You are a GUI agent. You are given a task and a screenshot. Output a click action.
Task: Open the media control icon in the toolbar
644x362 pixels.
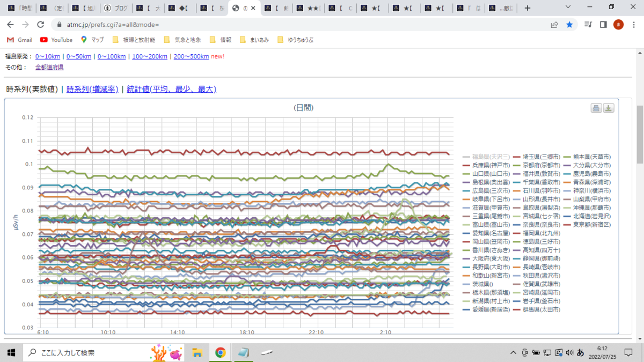tap(589, 25)
